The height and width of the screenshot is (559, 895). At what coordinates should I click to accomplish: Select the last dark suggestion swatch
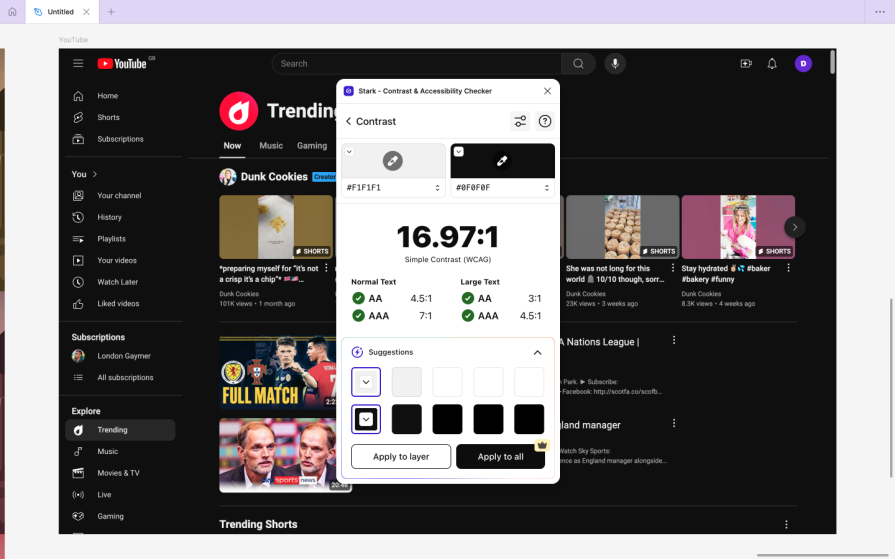(x=529, y=419)
